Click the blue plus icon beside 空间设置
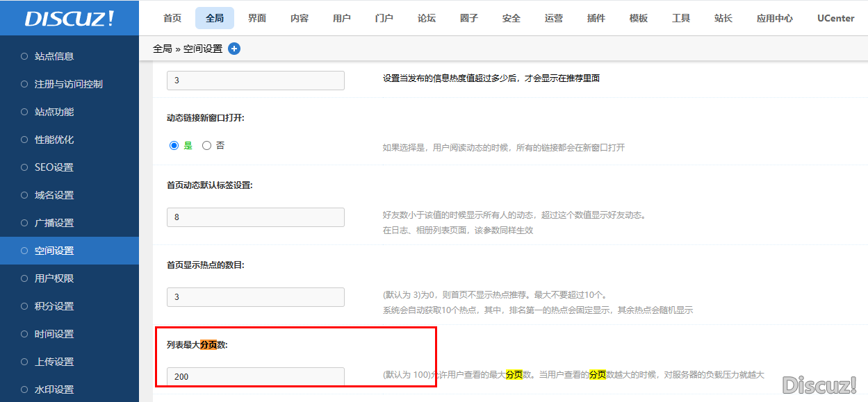868x402 pixels. (x=234, y=49)
